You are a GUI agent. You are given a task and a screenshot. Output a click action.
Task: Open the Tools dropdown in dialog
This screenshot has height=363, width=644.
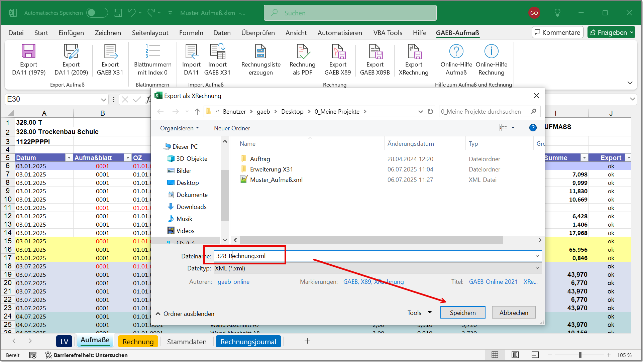[419, 313]
